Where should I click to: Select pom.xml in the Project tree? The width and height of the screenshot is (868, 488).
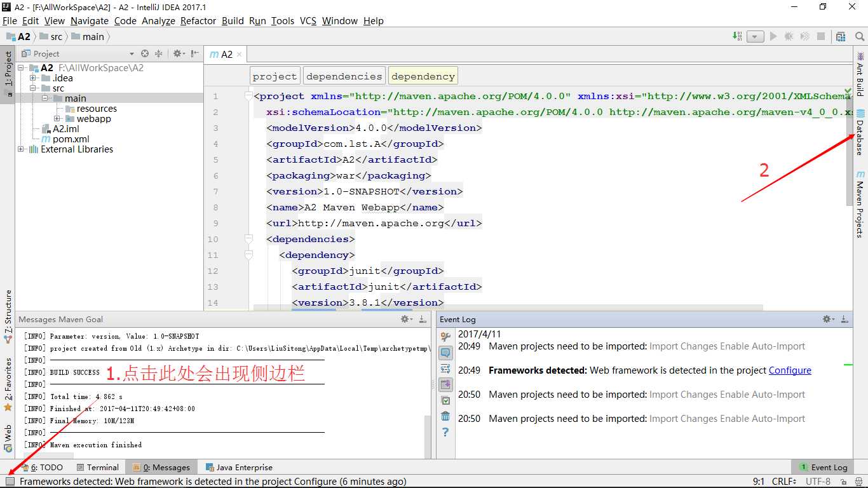(x=65, y=139)
